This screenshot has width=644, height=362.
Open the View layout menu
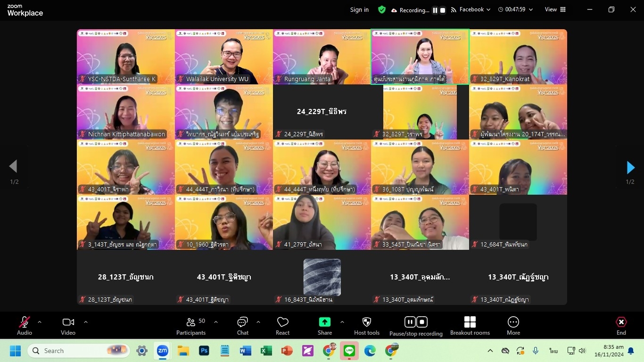tap(555, 9)
